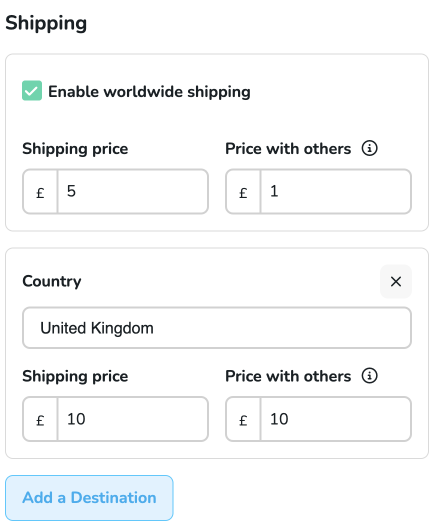Click the £ symbol in United Kingdom Price with others
This screenshot has width=443, height=532.
point(243,419)
